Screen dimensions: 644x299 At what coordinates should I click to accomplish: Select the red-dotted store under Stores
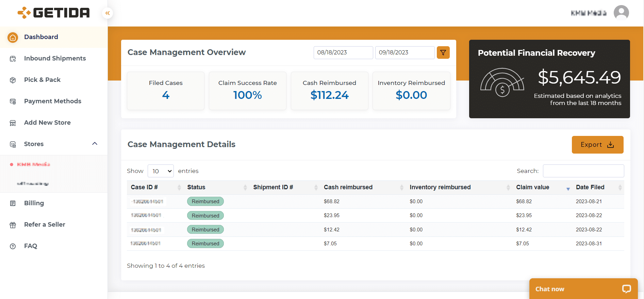pos(33,164)
